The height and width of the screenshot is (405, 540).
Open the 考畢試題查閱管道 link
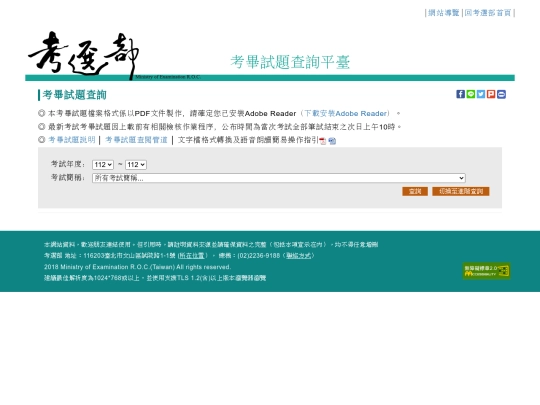(136, 139)
